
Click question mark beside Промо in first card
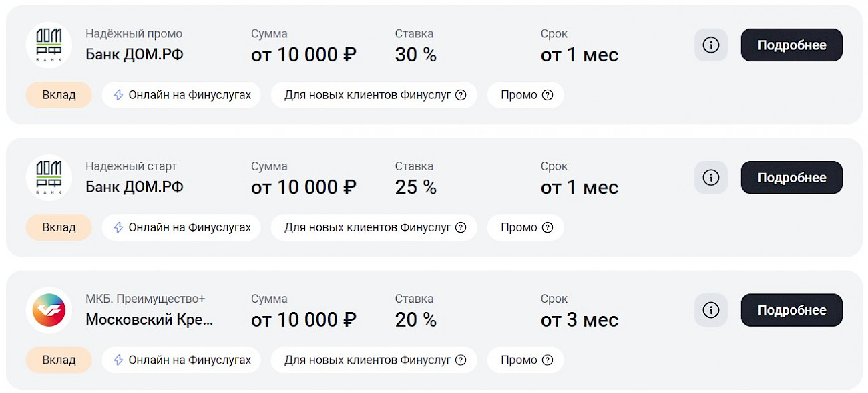(548, 95)
